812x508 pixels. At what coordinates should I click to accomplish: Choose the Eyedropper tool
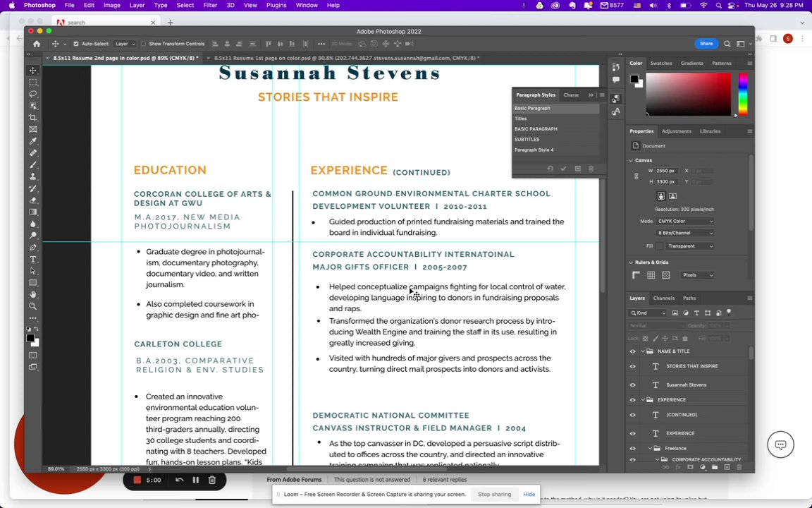pyautogui.click(x=33, y=141)
